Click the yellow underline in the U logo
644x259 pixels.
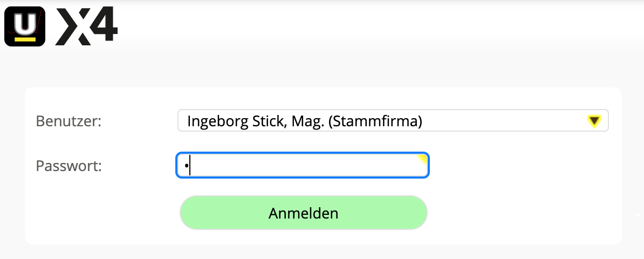[25, 39]
